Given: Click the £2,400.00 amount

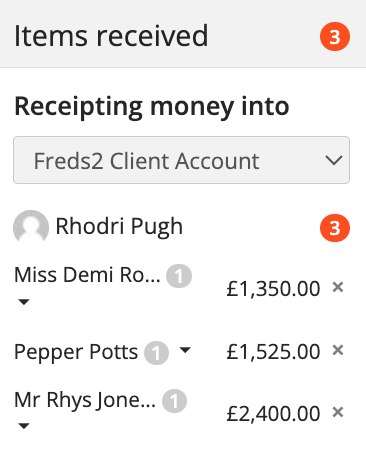Looking at the screenshot, I should pyautogui.click(x=273, y=414).
